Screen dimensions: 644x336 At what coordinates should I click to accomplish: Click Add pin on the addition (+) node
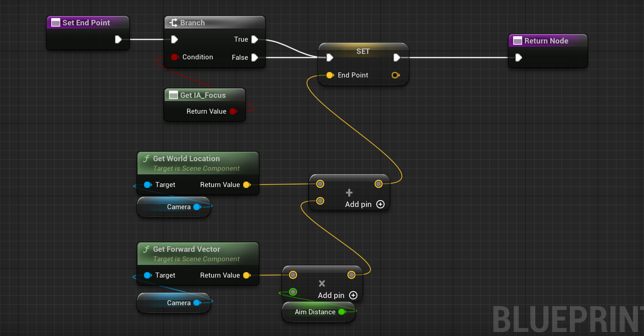tap(365, 204)
